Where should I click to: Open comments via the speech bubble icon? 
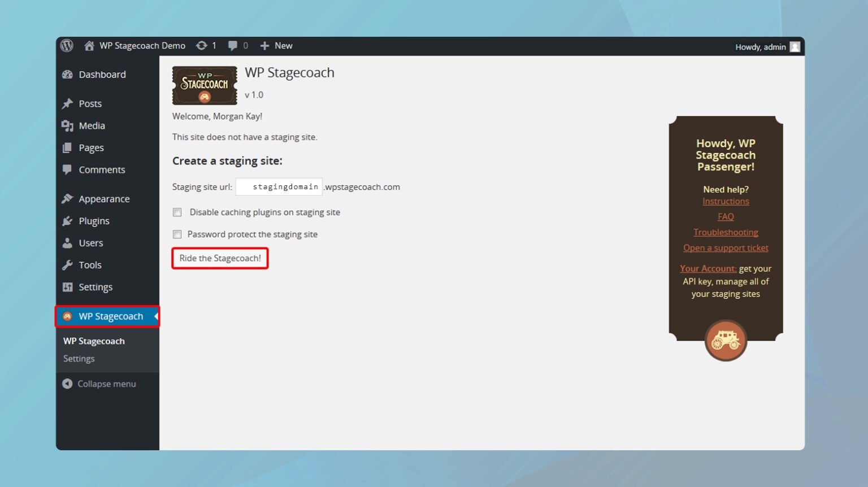pos(233,46)
